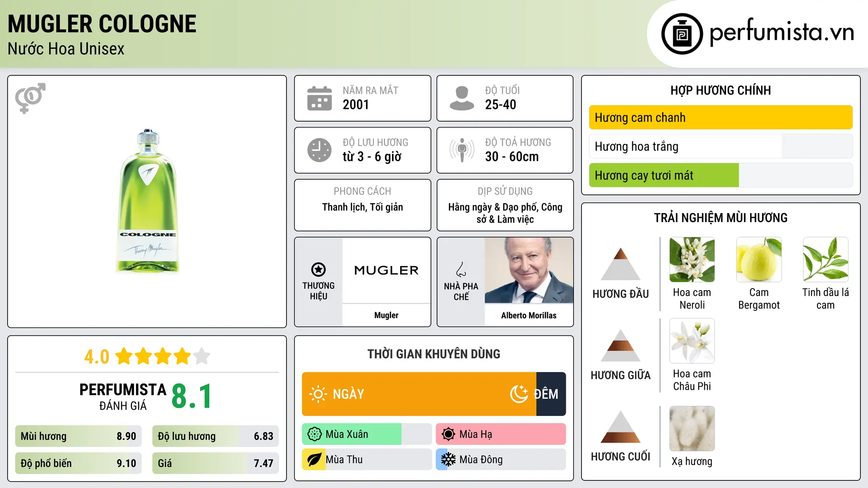Click the perfumista.vn site name
The image size is (868, 488).
pyautogui.click(x=782, y=33)
